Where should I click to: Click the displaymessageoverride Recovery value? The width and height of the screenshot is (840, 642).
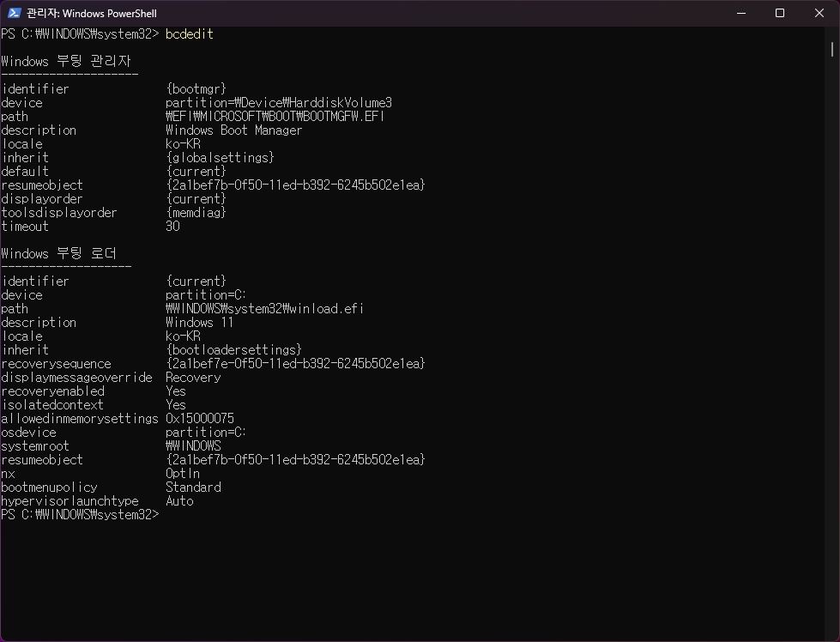193,378
